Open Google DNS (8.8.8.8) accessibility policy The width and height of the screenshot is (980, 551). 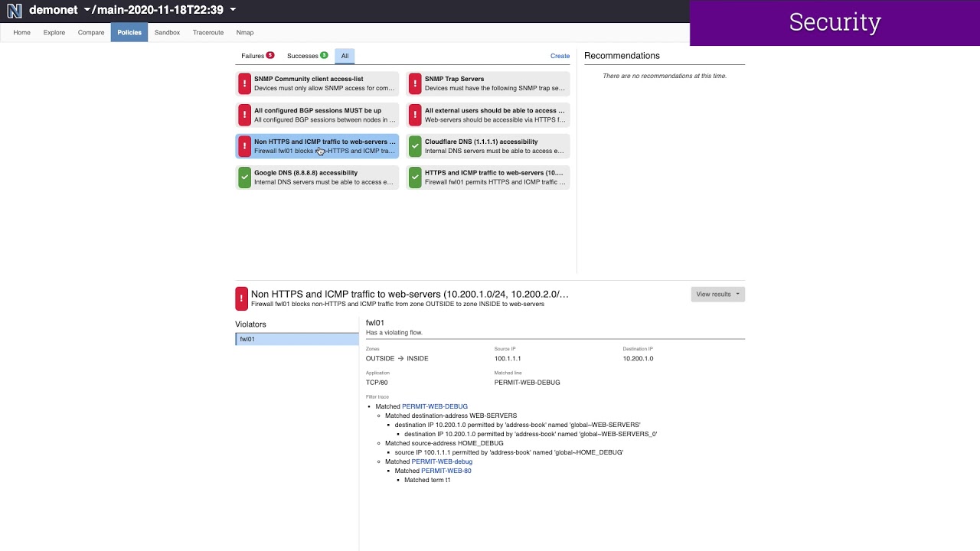coord(317,178)
